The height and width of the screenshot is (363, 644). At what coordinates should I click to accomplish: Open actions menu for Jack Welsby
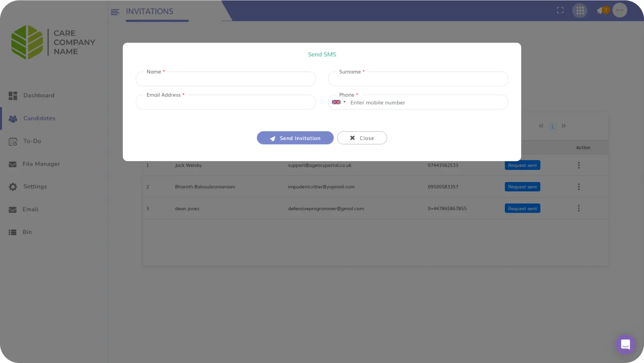tap(578, 165)
